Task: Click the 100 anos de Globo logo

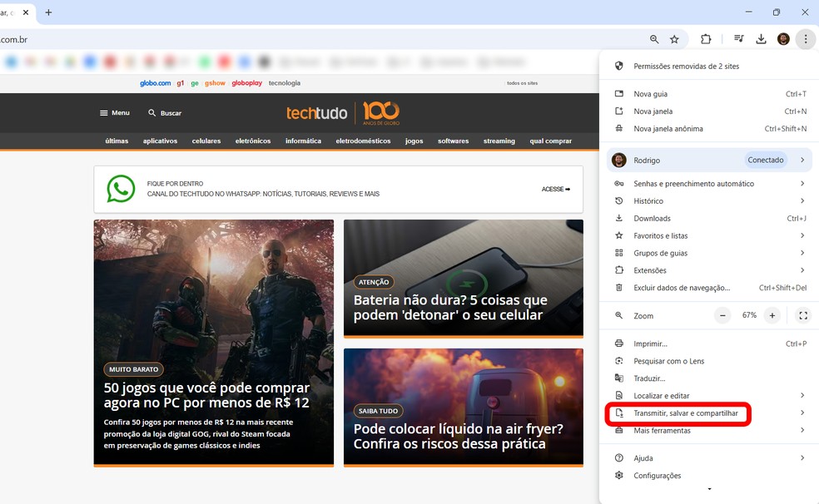Action: tap(381, 113)
